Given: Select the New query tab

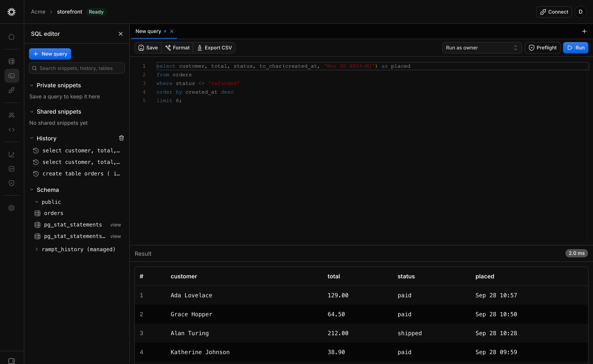Looking at the screenshot, I should pyautogui.click(x=148, y=31).
